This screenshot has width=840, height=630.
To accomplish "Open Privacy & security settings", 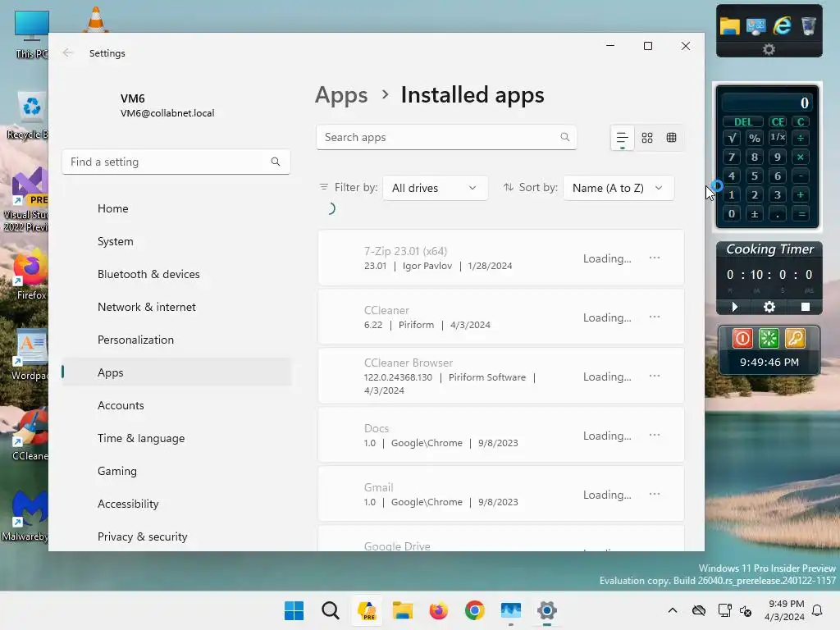I will click(x=177, y=536).
